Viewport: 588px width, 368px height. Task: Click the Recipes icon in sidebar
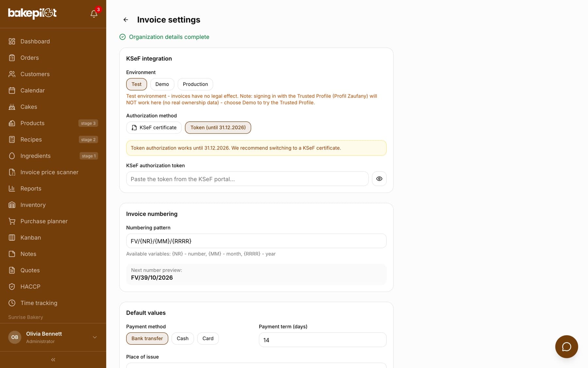pos(12,139)
